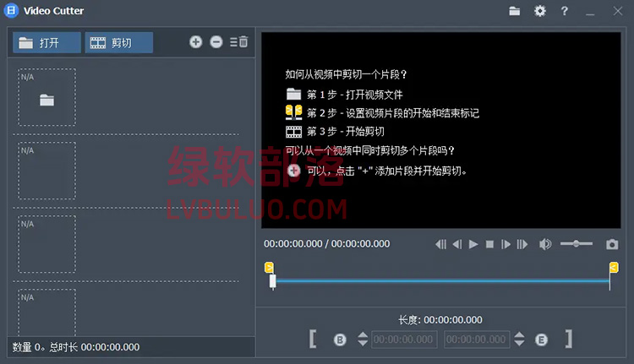Set segment end with right bracket

(569, 339)
